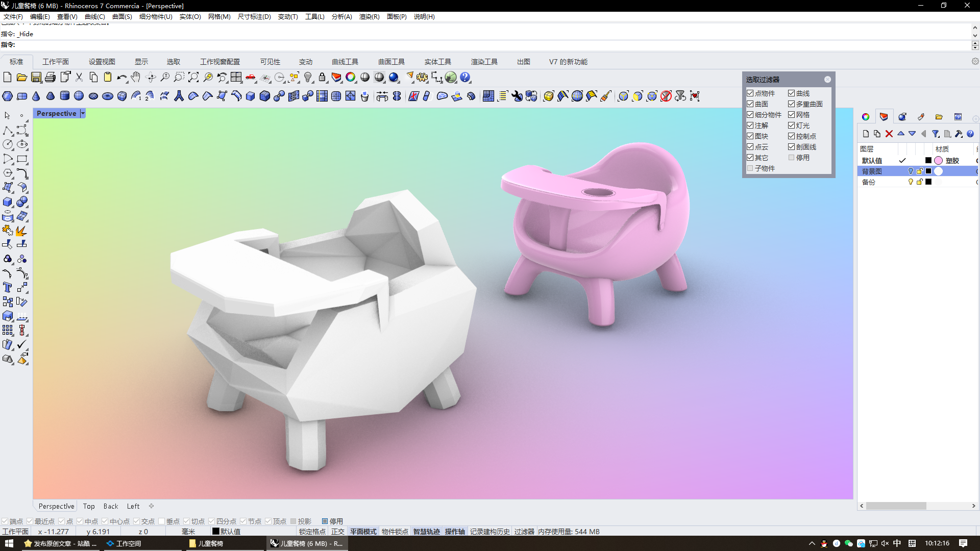Toggle the 曲线 selection filter checkbox

791,93
